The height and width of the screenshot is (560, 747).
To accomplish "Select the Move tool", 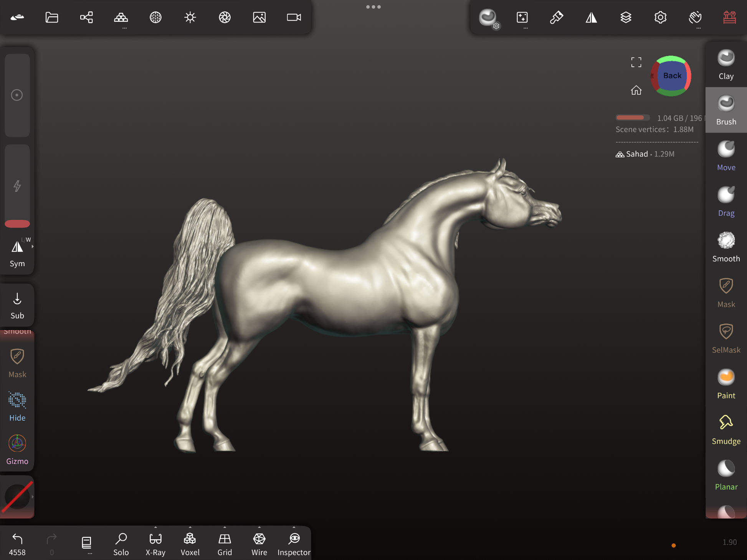I will [726, 156].
